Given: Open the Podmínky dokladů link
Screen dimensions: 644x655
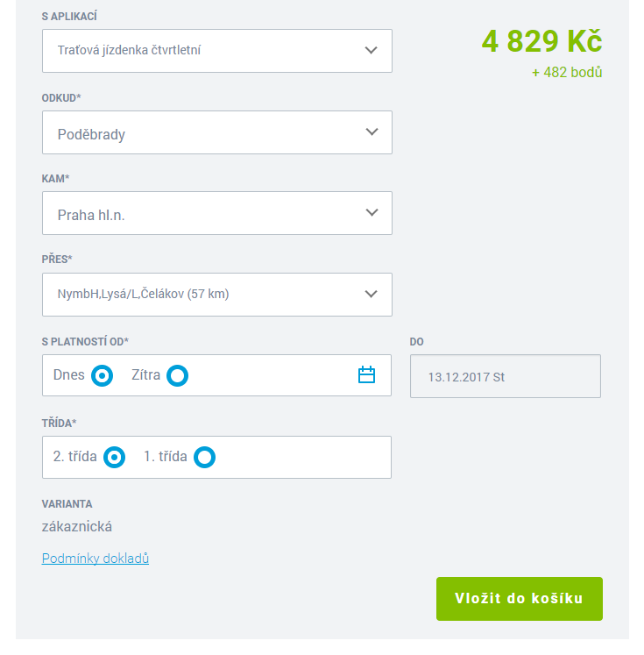Looking at the screenshot, I should tap(96, 559).
